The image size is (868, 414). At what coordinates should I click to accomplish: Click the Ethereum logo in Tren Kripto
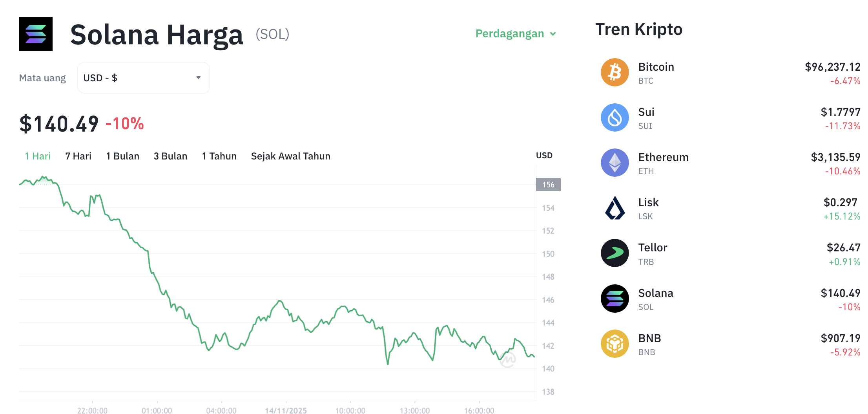point(615,163)
